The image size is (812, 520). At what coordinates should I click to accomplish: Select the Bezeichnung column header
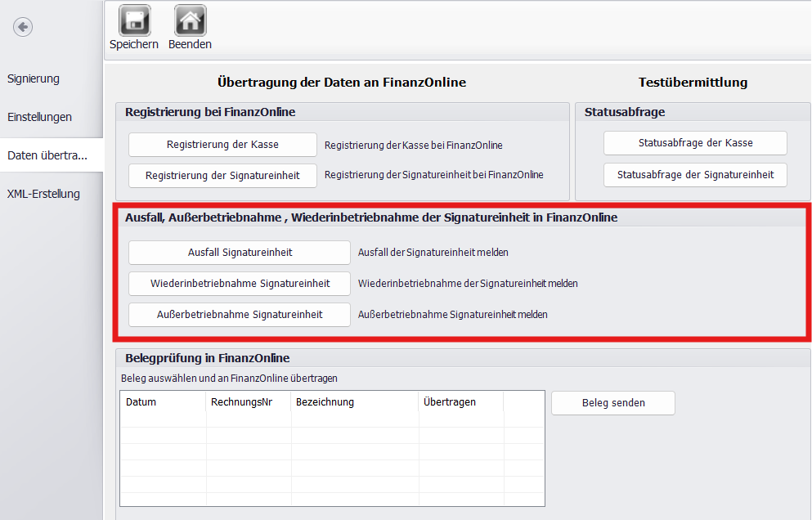coord(354,402)
